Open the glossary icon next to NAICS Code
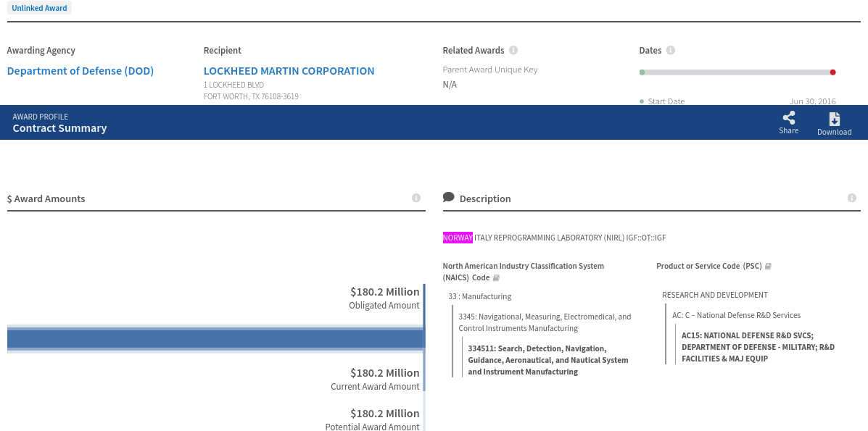This screenshot has width=868, height=431. point(496,277)
